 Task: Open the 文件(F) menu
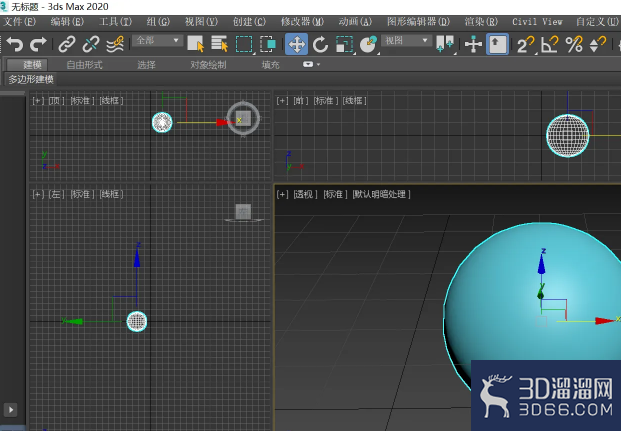click(x=19, y=22)
